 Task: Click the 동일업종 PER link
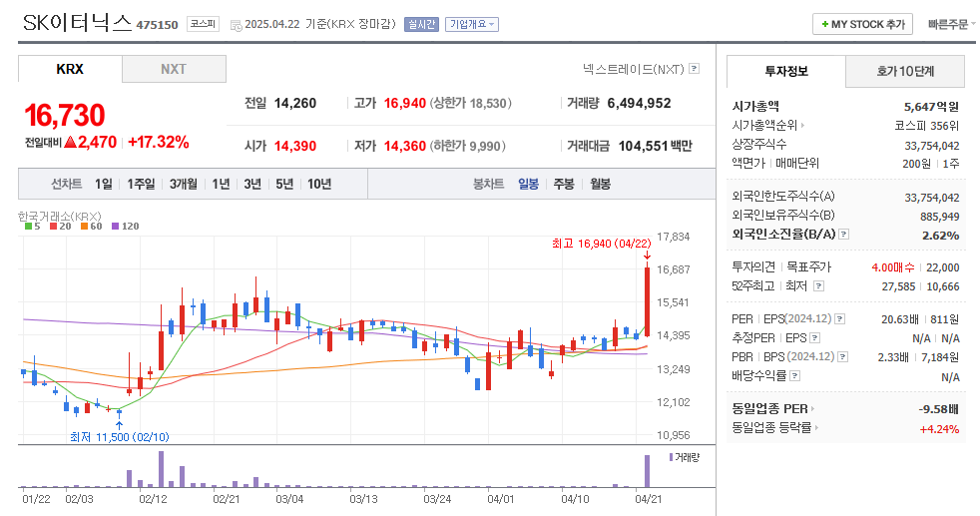pyautogui.click(x=770, y=409)
